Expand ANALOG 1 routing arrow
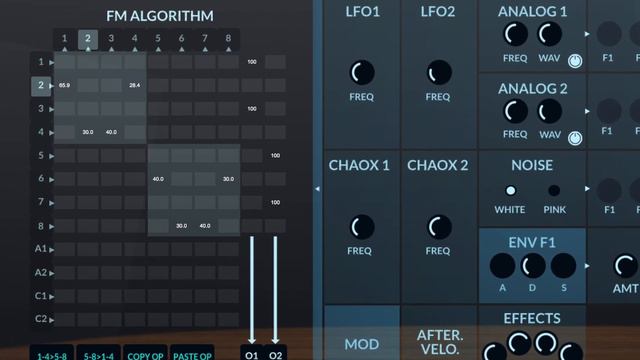The width and height of the screenshot is (640, 360). [587, 34]
